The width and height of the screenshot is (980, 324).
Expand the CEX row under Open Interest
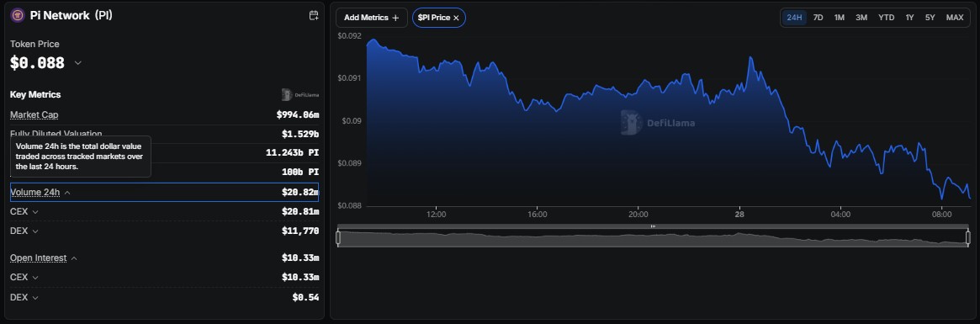[35, 277]
